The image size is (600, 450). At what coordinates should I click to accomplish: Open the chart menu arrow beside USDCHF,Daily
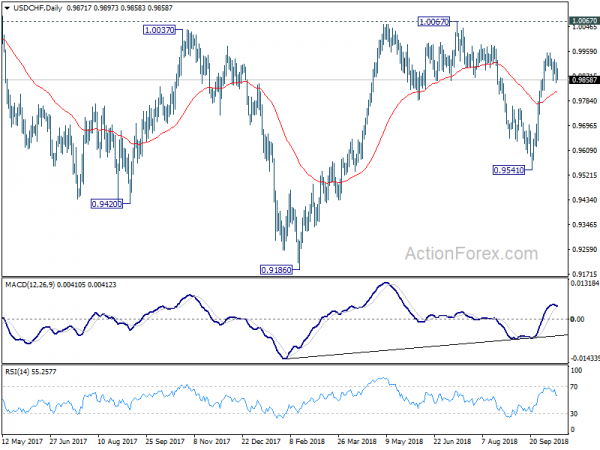(7, 8)
